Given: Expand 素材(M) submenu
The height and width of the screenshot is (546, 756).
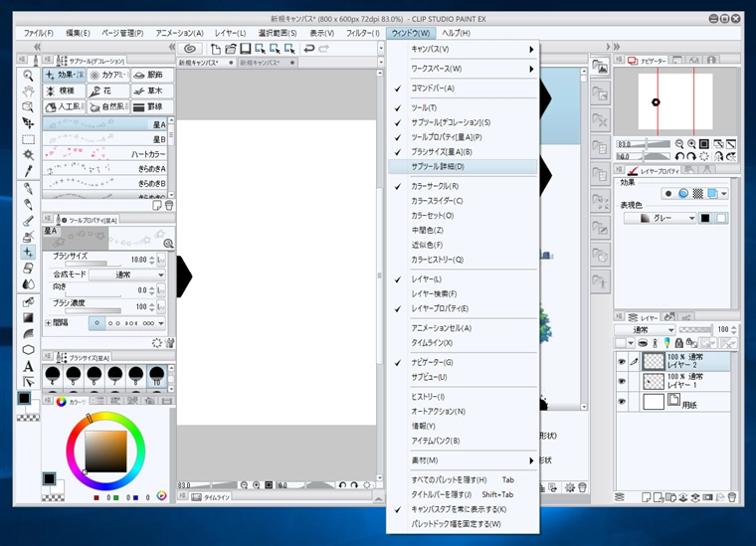Looking at the screenshot, I should coord(463,460).
